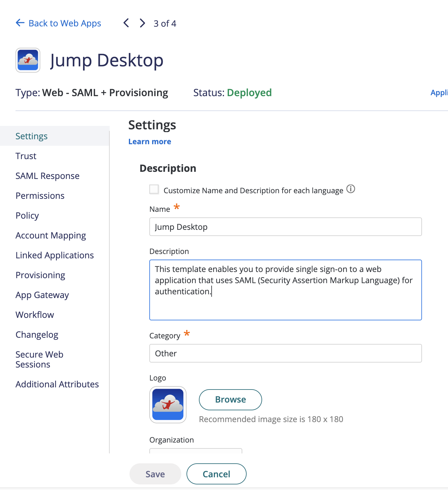448x490 pixels.
Task: Click the Name input field
Action: [x=286, y=227]
